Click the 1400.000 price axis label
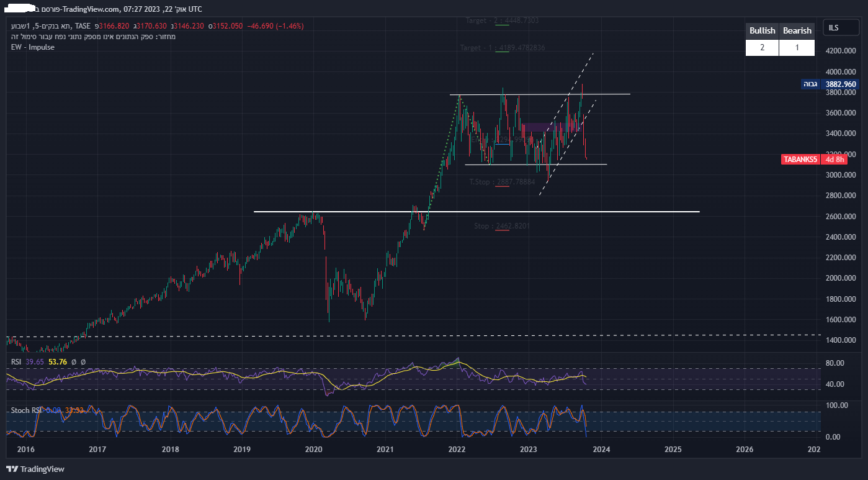868x480 pixels. [x=842, y=340]
